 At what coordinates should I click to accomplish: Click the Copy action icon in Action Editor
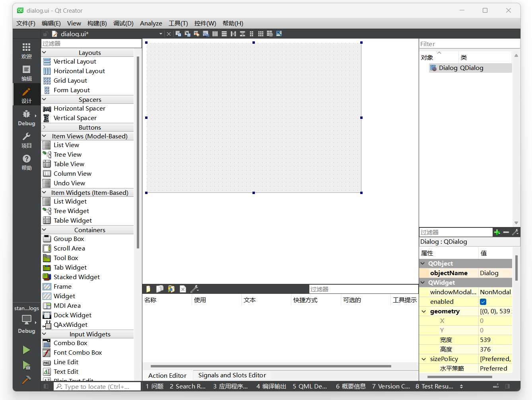point(160,289)
